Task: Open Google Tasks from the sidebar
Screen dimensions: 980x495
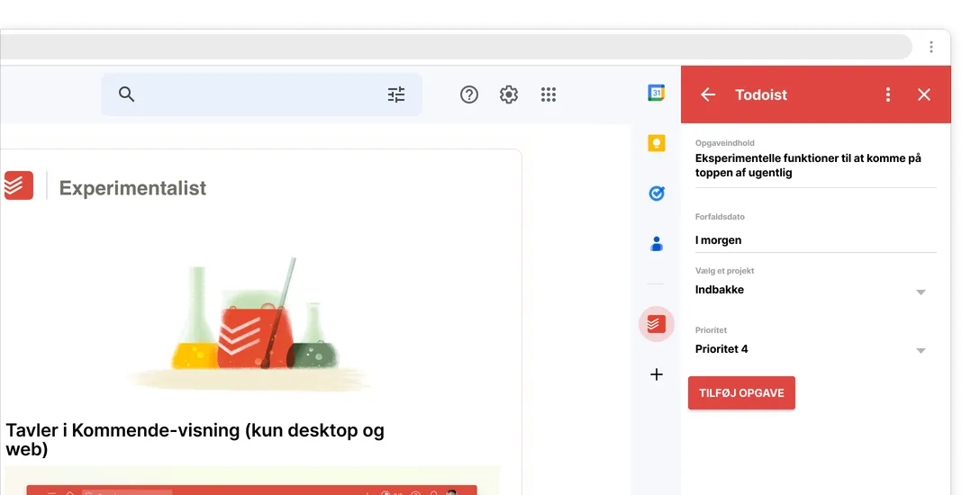Action: tap(657, 193)
